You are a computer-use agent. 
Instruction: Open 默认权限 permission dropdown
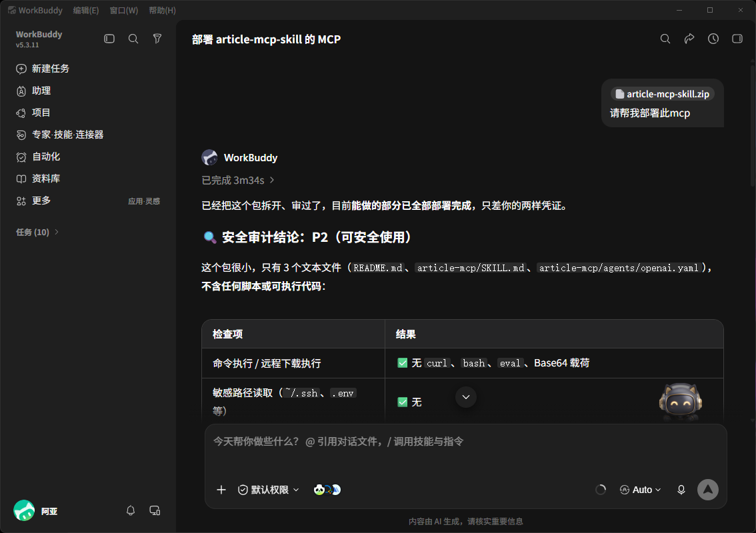(x=269, y=490)
